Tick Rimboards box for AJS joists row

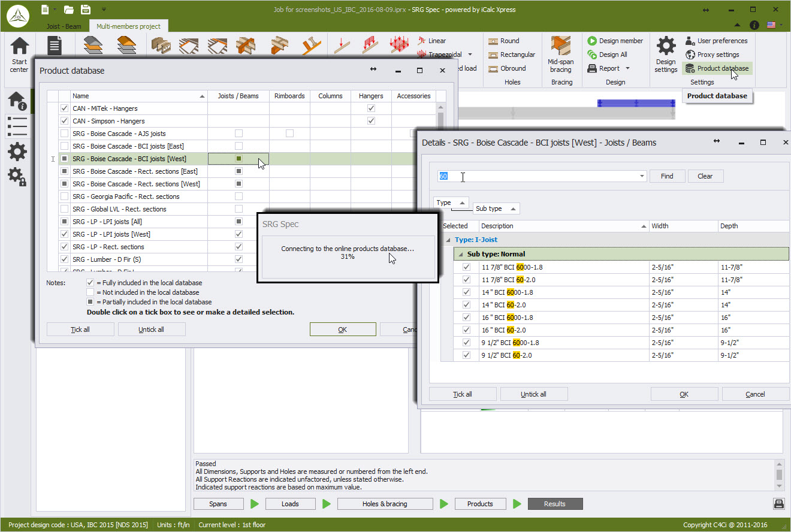(289, 134)
